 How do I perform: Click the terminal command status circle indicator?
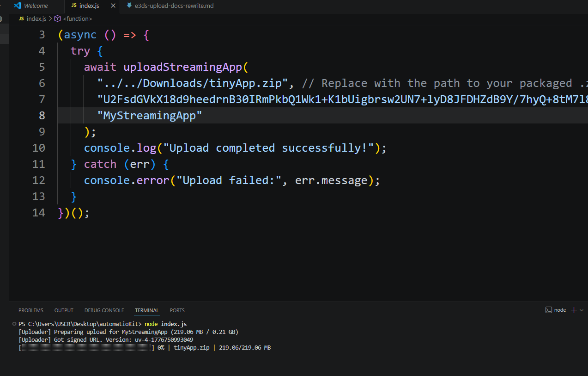[x=15, y=324]
